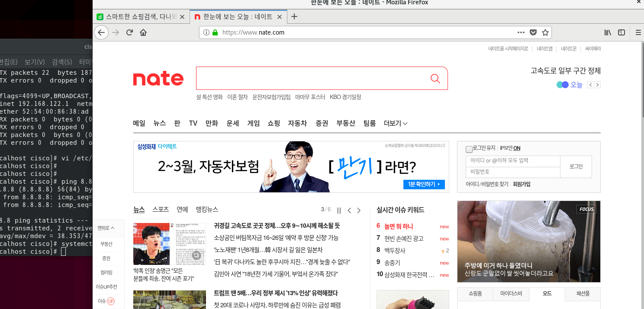Open the Firefox home page icon

(143, 32)
